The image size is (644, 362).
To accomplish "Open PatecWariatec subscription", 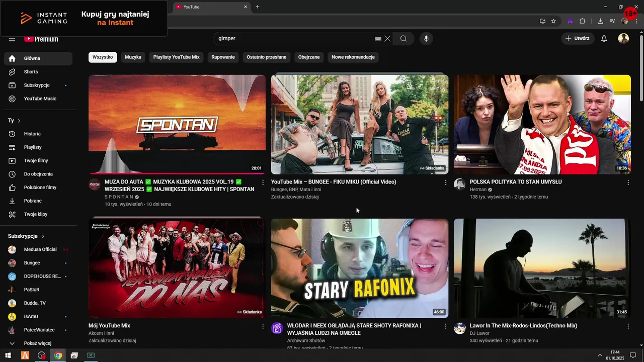I will coord(38,330).
